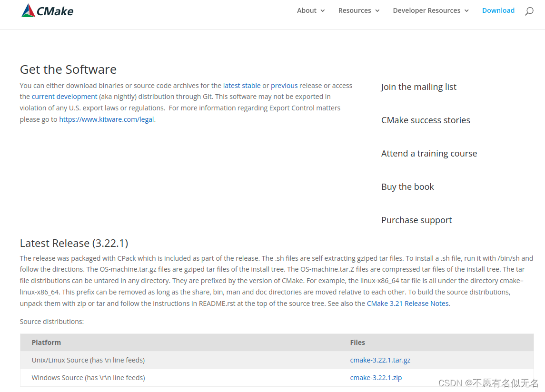Viewport: 545px width, 392px height.
Task: Click the CMake logo
Action: tap(47, 11)
